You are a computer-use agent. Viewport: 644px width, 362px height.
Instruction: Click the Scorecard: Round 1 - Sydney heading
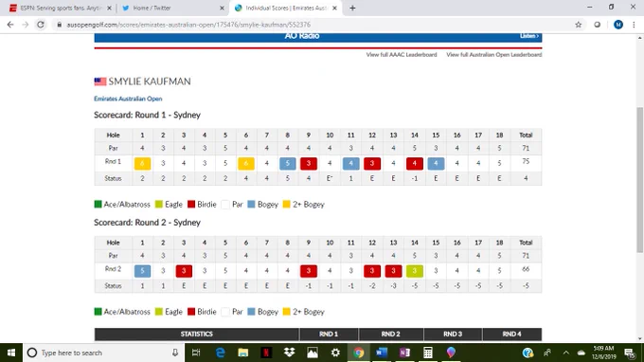(x=147, y=115)
